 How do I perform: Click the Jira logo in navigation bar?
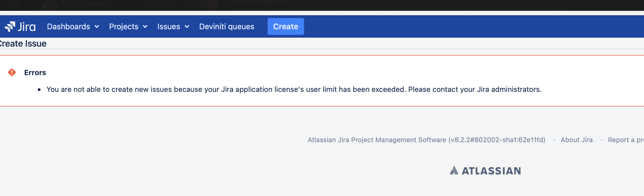[x=20, y=26]
